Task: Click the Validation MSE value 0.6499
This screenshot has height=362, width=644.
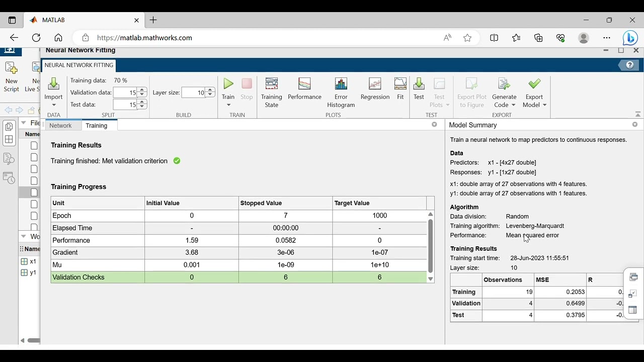Action: click(575, 303)
